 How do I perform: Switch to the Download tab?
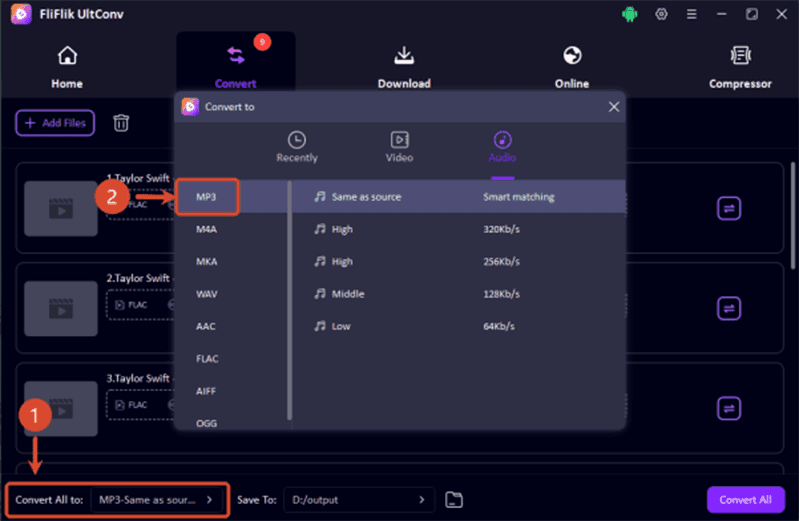404,67
